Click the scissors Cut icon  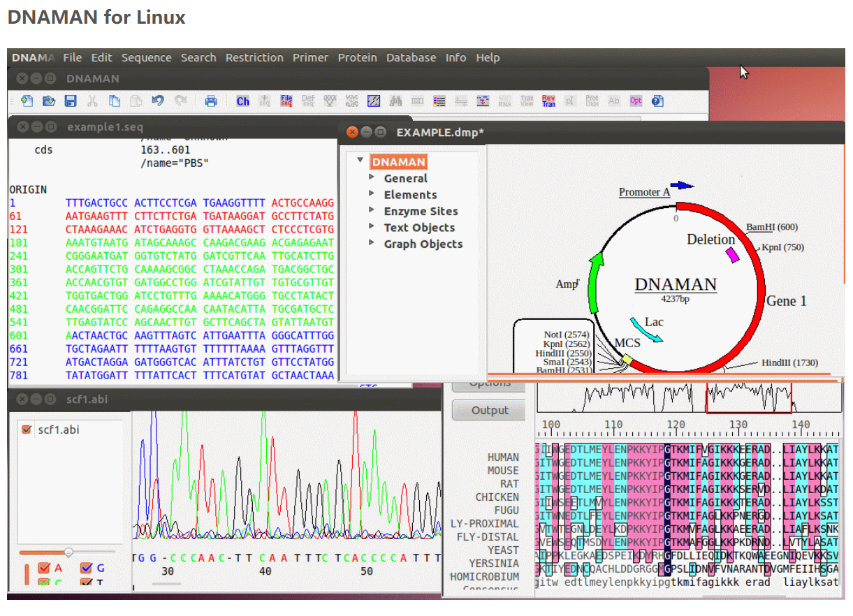tap(92, 101)
